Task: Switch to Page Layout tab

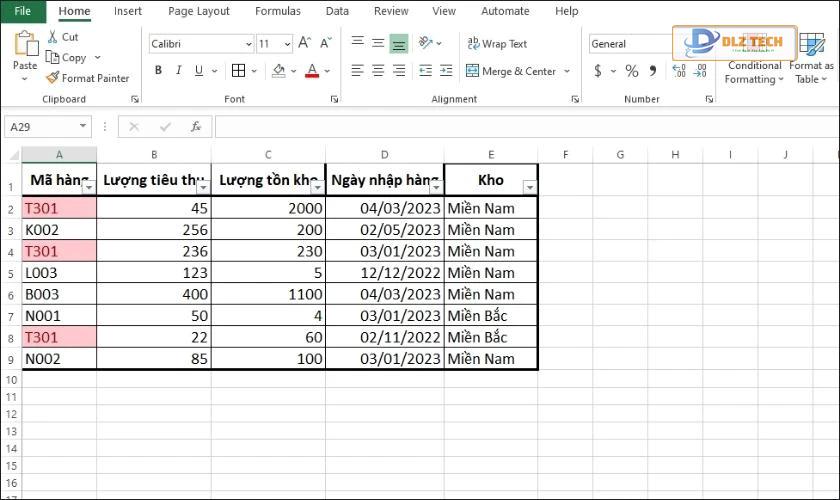Action: pyautogui.click(x=199, y=11)
